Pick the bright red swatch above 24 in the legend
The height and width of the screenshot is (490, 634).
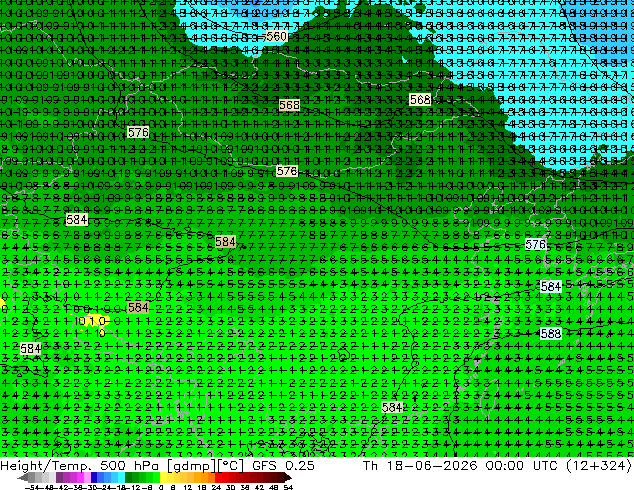(219, 477)
